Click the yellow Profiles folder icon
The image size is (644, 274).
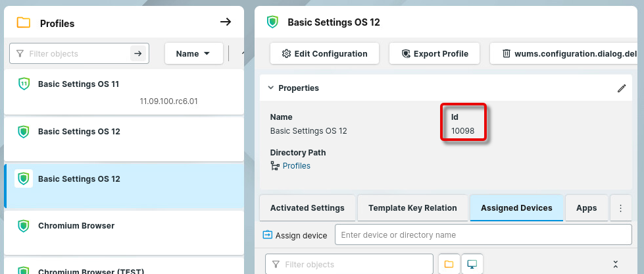pos(24,23)
